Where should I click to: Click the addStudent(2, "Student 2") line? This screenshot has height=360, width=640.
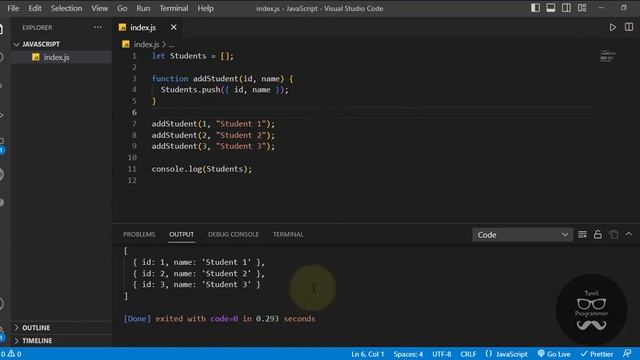[213, 135]
